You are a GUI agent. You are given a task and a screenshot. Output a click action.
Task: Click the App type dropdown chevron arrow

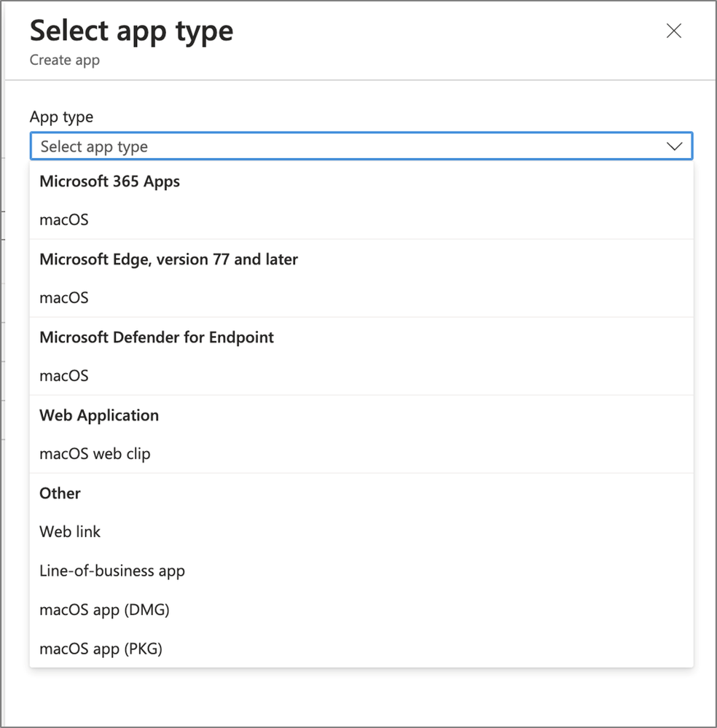point(675,146)
